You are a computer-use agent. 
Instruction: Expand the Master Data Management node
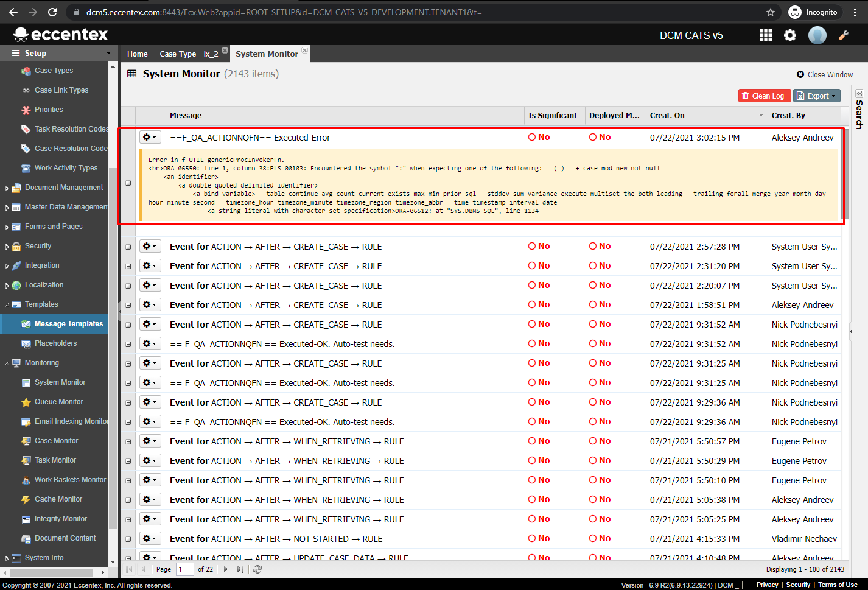click(x=7, y=208)
